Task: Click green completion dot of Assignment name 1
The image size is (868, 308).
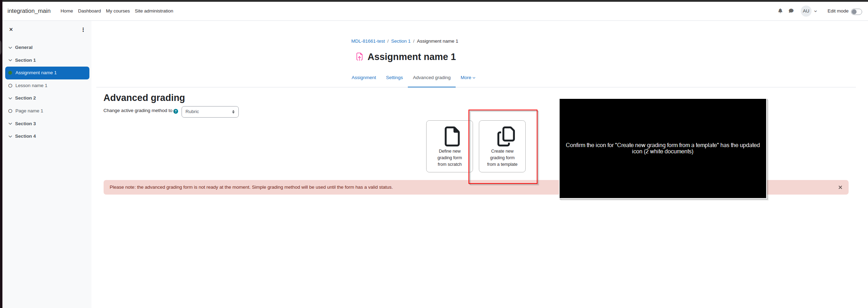Action: [10, 73]
